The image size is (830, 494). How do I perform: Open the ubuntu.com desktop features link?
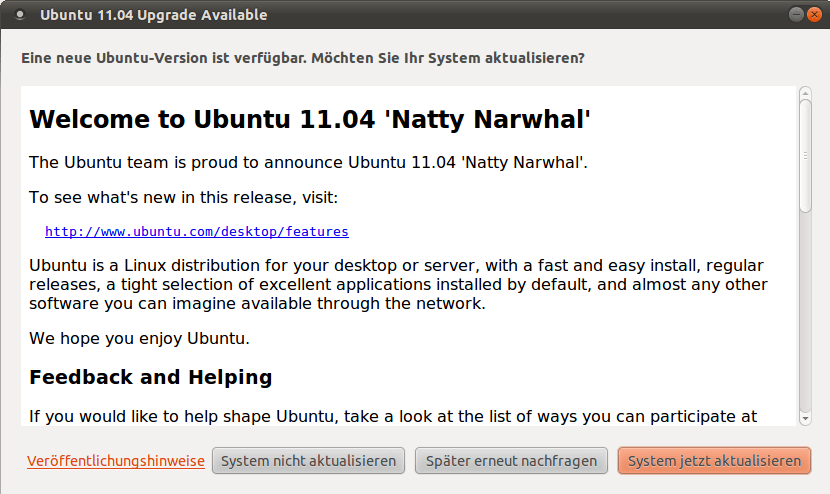pos(196,231)
